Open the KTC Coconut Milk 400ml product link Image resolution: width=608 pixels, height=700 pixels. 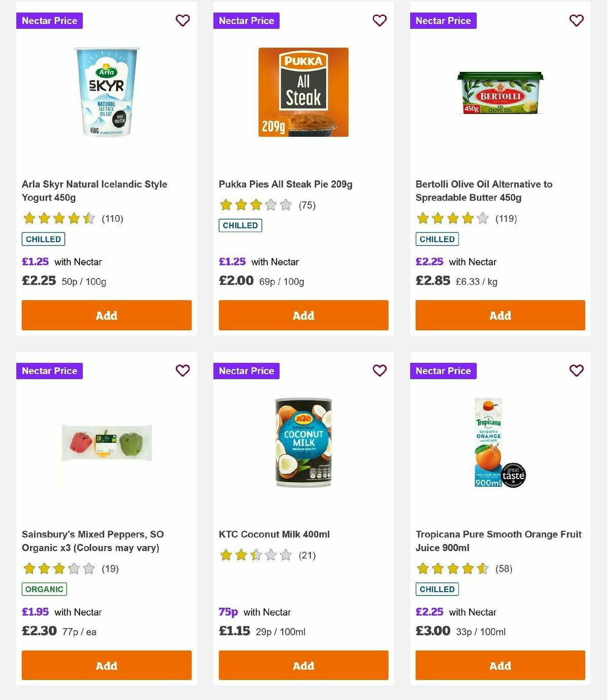click(x=274, y=534)
